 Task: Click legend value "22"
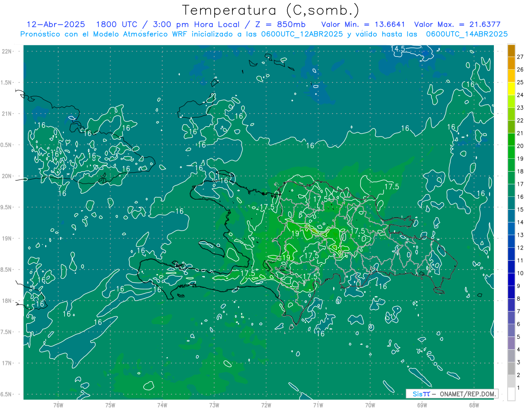(520, 121)
